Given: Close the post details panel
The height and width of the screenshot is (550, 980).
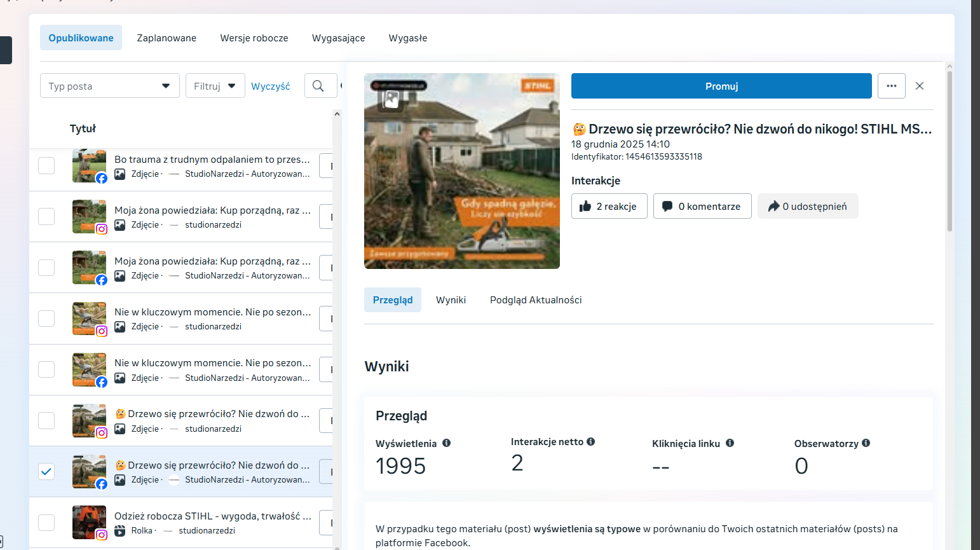Looking at the screenshot, I should (x=919, y=86).
